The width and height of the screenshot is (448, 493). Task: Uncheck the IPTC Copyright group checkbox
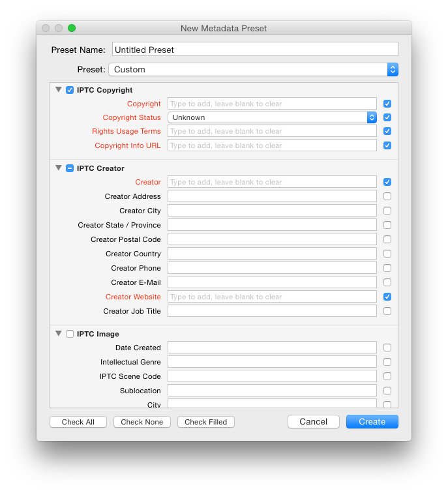pos(70,90)
